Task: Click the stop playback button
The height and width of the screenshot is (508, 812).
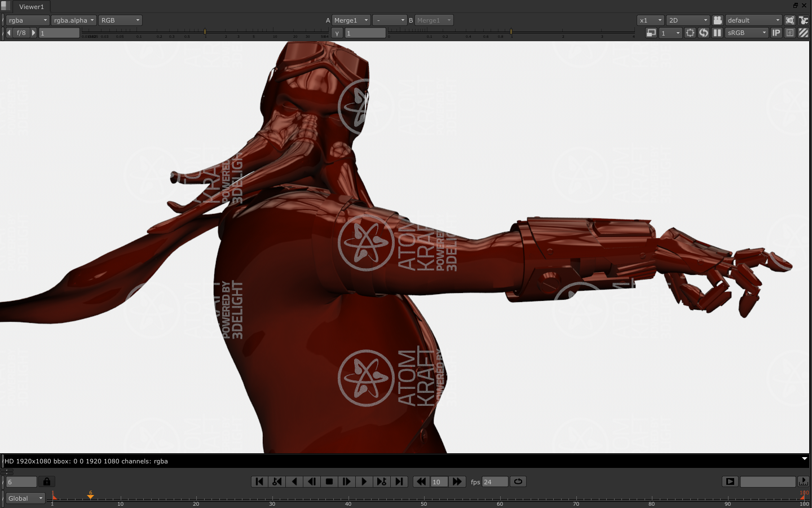Action: point(329,481)
